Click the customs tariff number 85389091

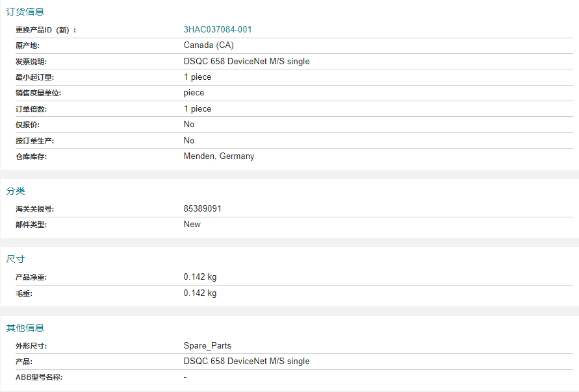coord(202,209)
